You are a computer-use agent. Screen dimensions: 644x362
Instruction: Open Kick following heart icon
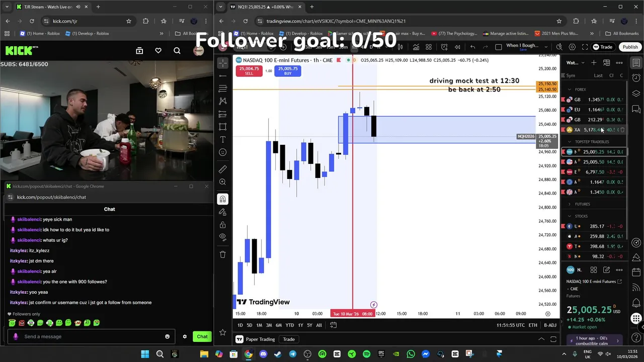[158, 51]
